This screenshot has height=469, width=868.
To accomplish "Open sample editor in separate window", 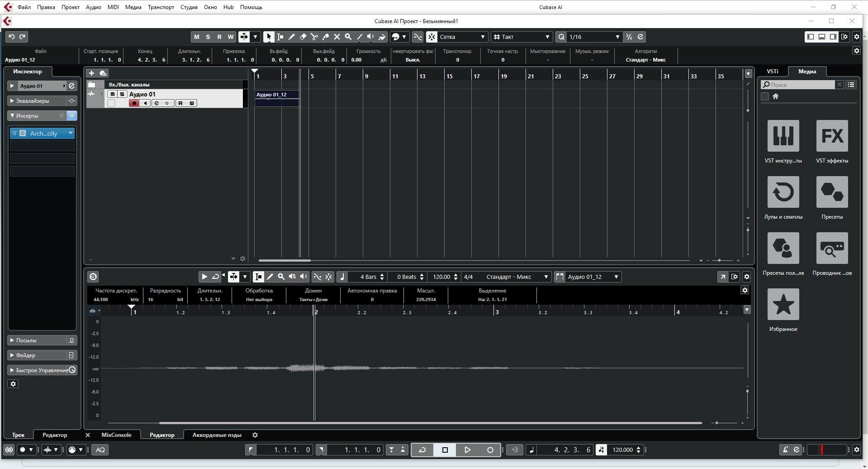I will 723,277.
